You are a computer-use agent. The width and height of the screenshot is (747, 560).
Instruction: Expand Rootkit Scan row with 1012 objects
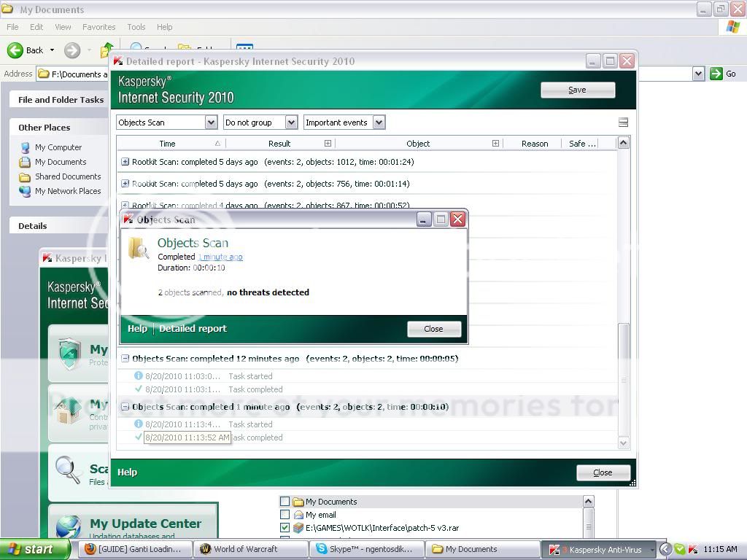pyautogui.click(x=125, y=162)
